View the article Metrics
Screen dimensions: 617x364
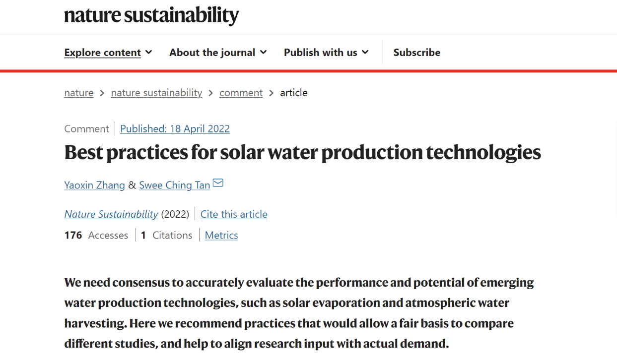point(221,236)
